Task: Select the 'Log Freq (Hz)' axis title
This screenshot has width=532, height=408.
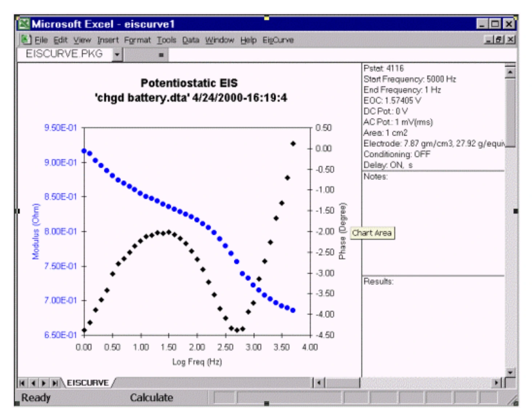Action: pyautogui.click(x=197, y=361)
